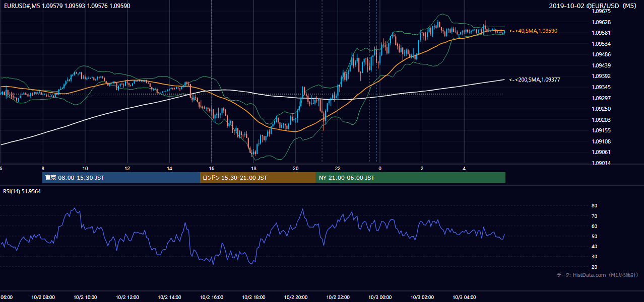The height and width of the screenshot is (302, 644).
Task: Click RSI scale value 40
Action: coord(595,247)
